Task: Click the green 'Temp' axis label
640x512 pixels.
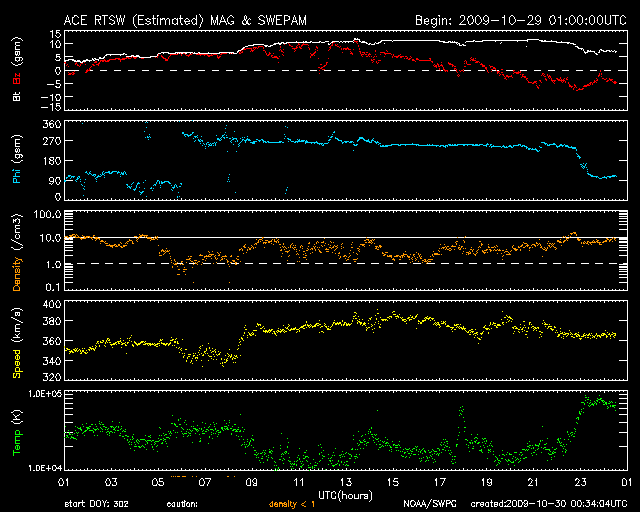Action: [17, 443]
